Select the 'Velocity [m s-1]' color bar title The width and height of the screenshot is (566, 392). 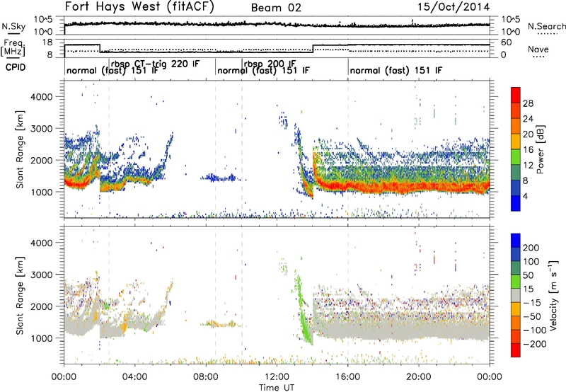point(553,295)
